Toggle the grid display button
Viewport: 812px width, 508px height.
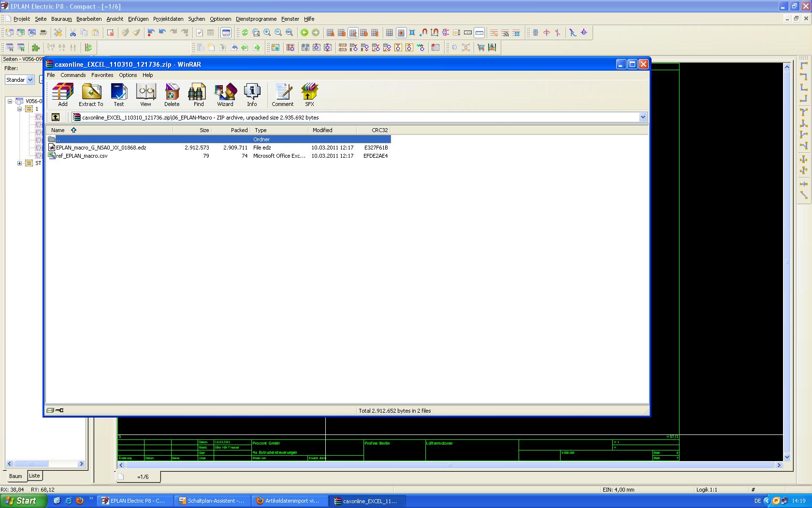tap(389, 32)
